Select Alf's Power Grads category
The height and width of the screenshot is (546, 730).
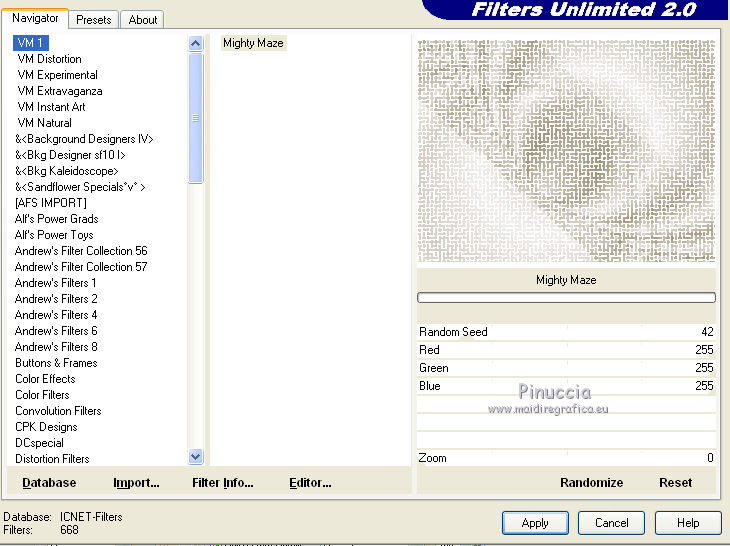56,219
